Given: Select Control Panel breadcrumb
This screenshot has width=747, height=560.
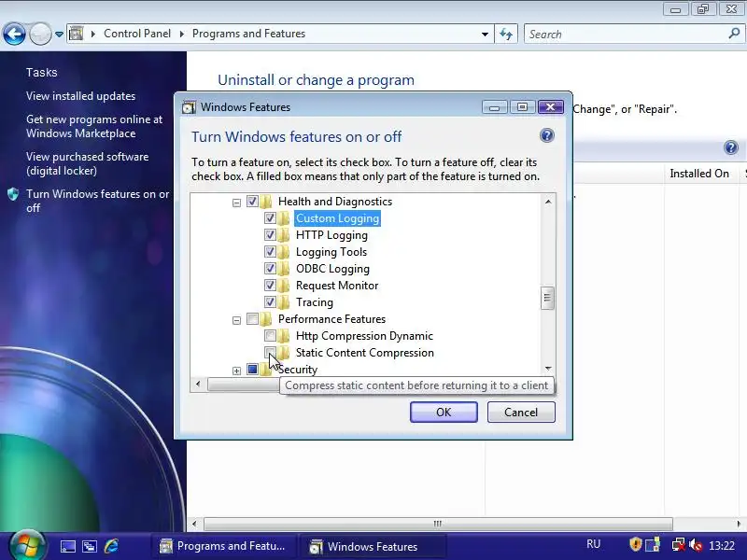Looking at the screenshot, I should point(137,34).
